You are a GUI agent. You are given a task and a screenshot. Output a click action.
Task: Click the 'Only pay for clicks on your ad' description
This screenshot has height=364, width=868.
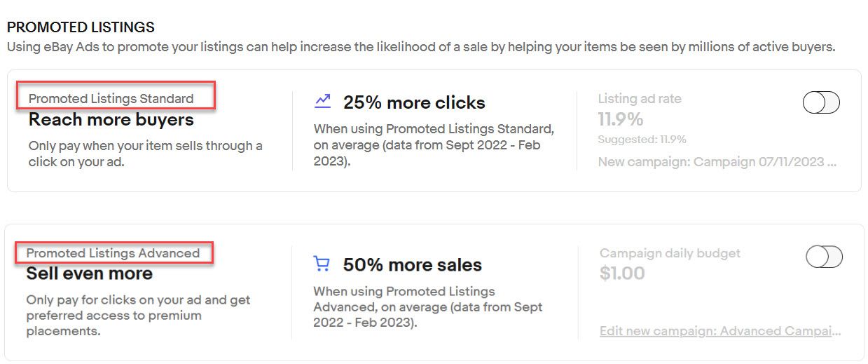point(138,315)
